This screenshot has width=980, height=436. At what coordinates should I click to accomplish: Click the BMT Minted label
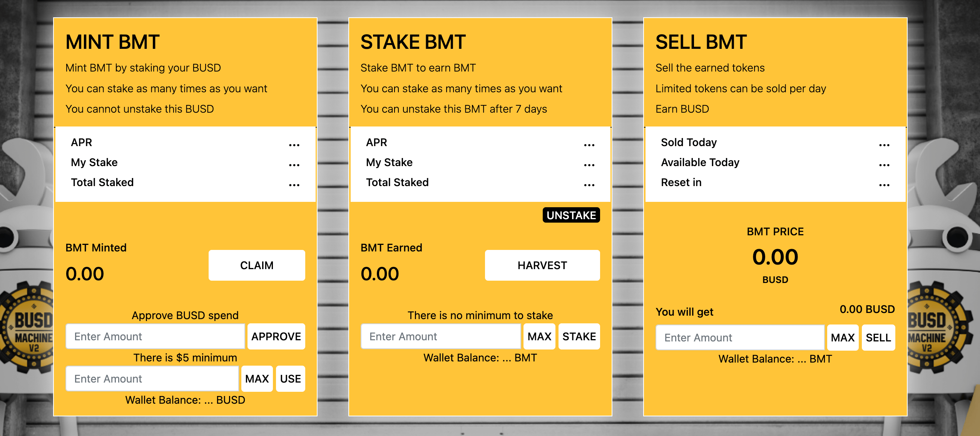pyautogui.click(x=96, y=248)
